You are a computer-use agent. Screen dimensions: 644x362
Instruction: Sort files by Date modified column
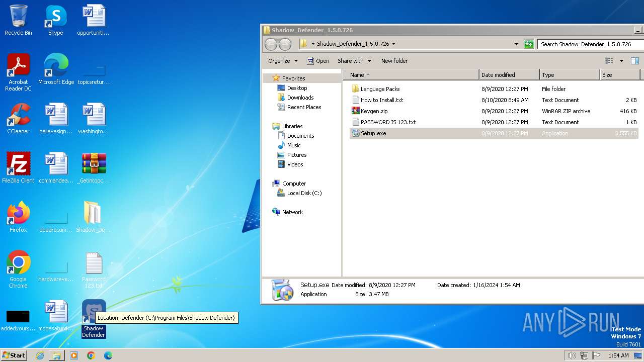pos(509,75)
